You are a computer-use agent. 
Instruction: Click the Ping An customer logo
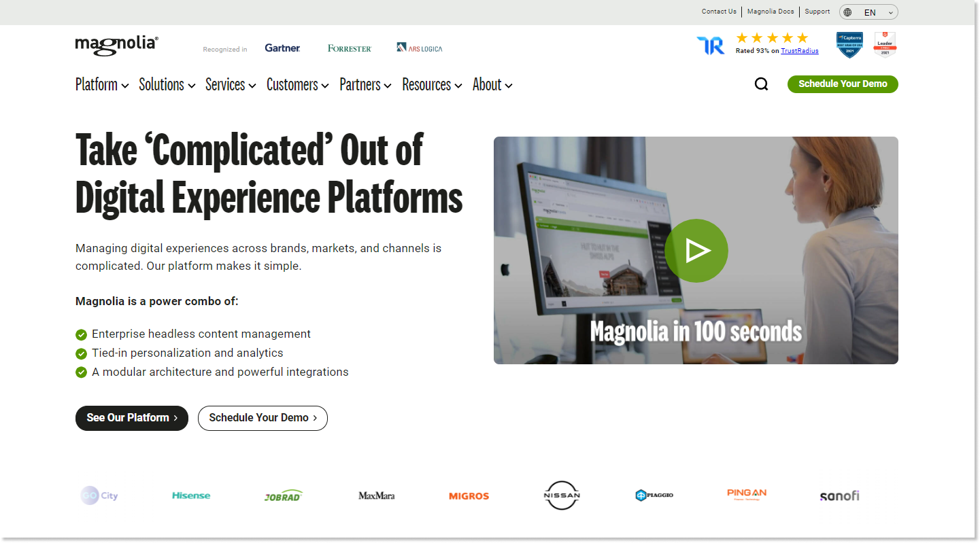pyautogui.click(x=747, y=495)
